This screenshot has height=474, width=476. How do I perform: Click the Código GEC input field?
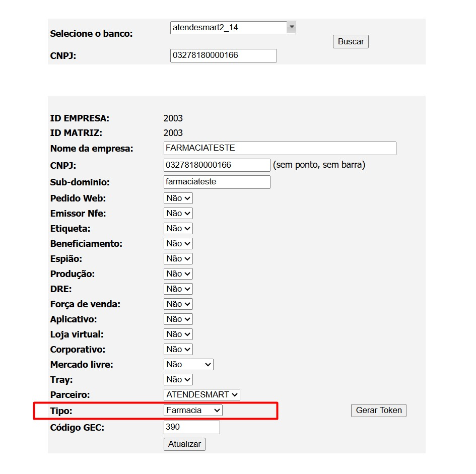(x=191, y=427)
